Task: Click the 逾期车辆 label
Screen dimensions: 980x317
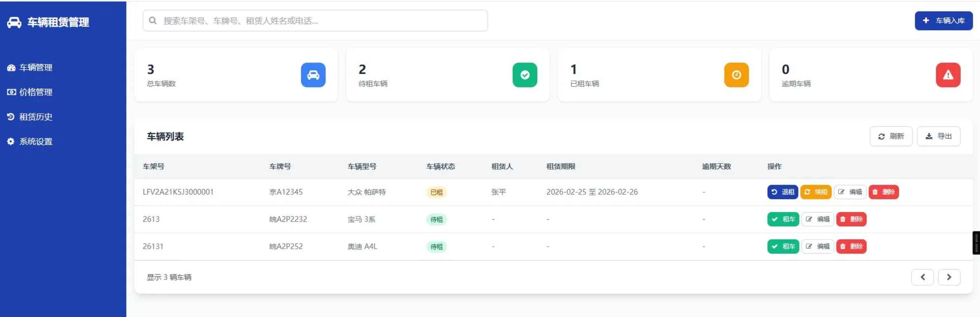Action: 796,84
